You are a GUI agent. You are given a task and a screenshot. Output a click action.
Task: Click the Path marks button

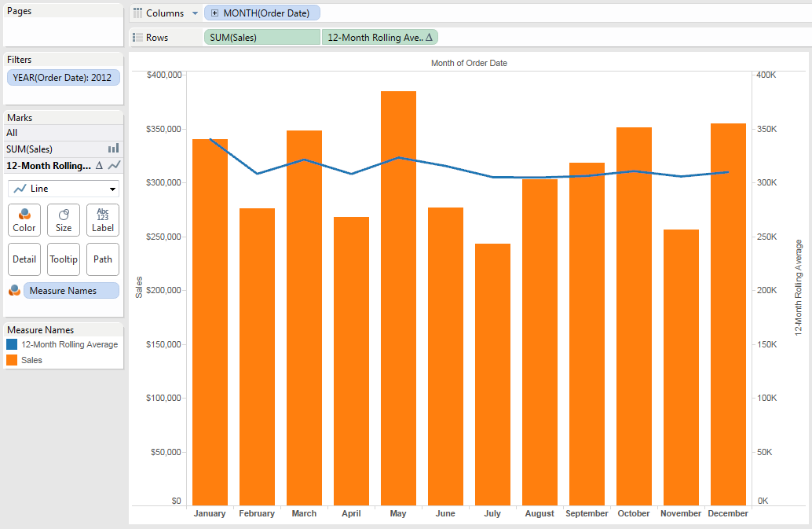[x=103, y=259]
